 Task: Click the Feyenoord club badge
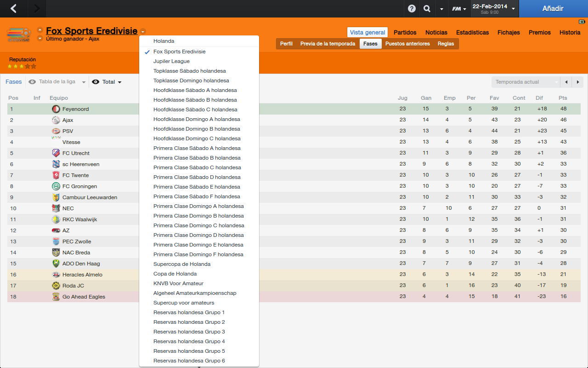tap(56, 109)
